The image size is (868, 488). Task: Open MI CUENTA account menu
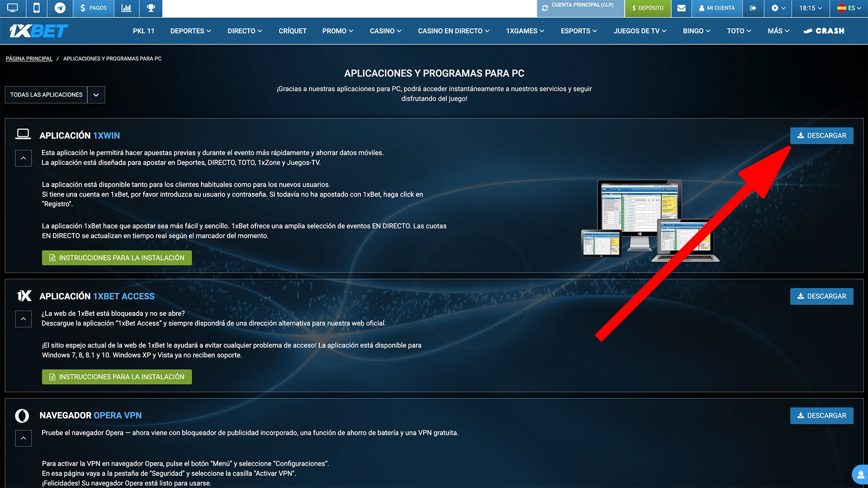click(x=717, y=8)
